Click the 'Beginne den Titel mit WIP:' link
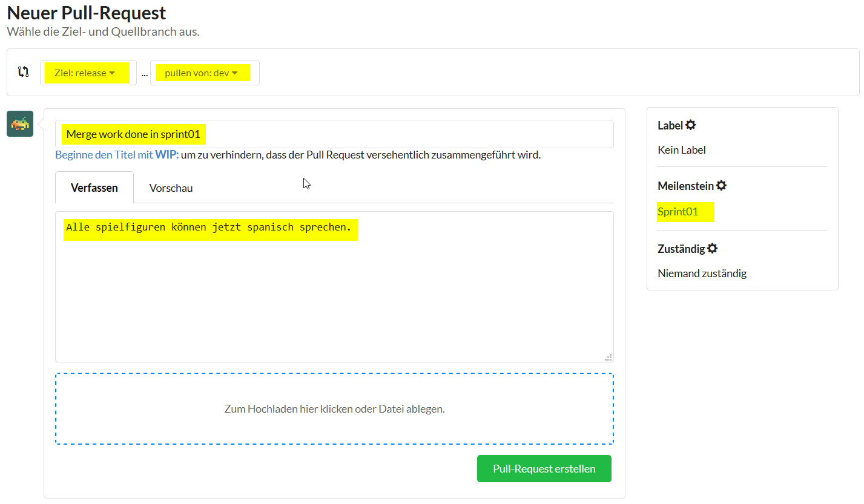864x504 pixels. [117, 155]
